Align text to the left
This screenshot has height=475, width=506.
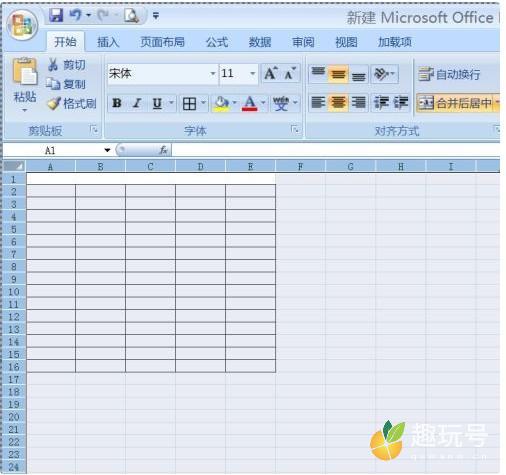pyautogui.click(x=318, y=102)
